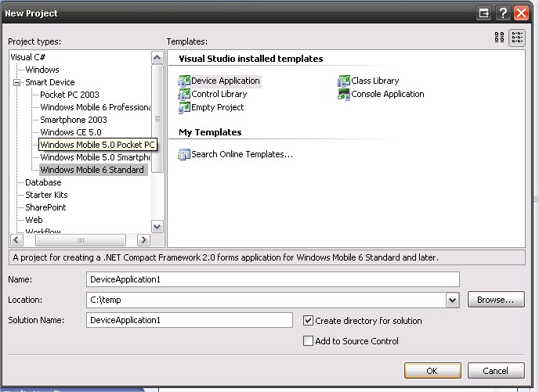
Task: Switch templates to small icons view
Action: point(517,37)
